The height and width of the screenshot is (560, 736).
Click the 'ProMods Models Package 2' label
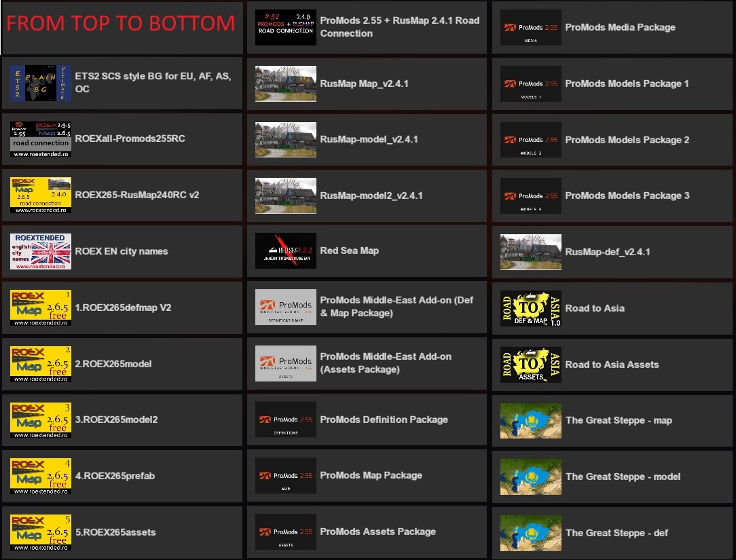coord(627,140)
